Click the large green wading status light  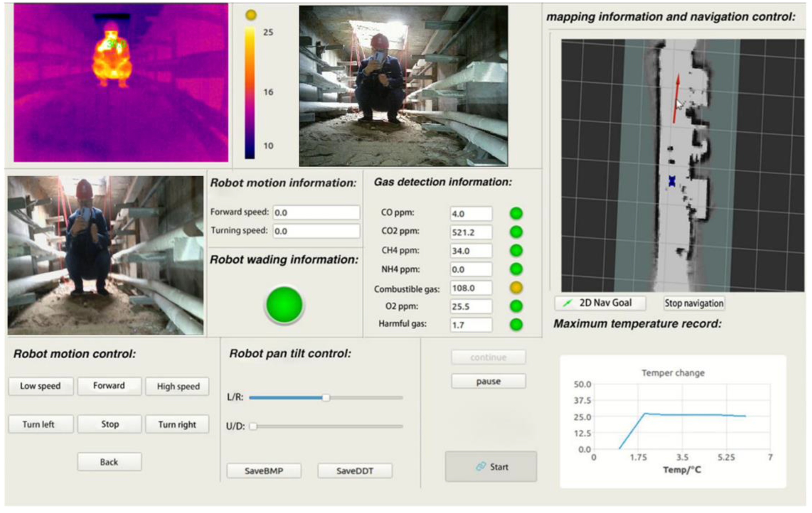[x=284, y=305]
